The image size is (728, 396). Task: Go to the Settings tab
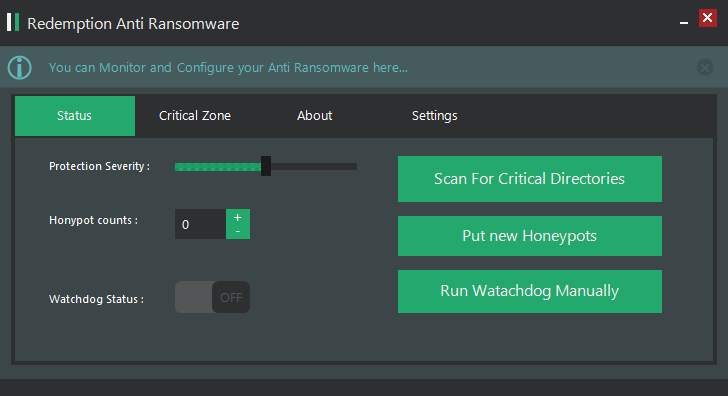coord(435,116)
